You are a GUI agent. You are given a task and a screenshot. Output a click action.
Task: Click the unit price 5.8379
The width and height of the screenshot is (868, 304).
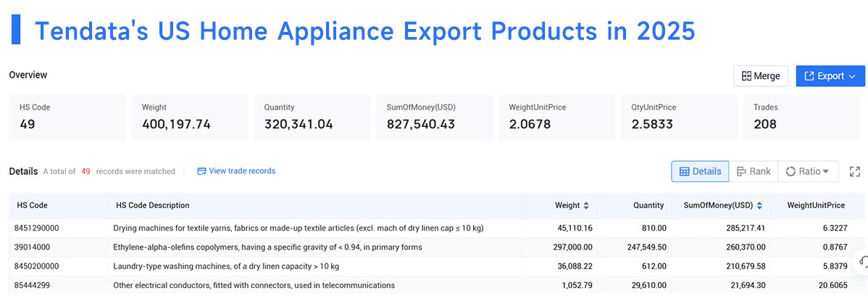[835, 266]
